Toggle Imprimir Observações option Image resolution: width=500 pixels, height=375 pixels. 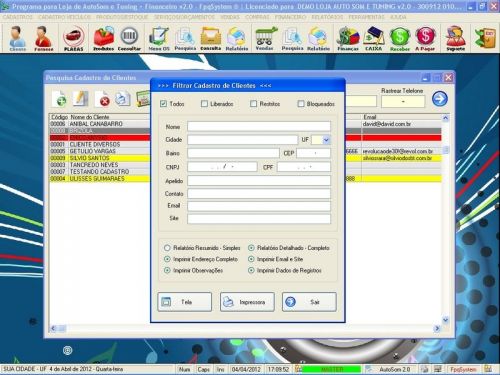[x=167, y=270]
